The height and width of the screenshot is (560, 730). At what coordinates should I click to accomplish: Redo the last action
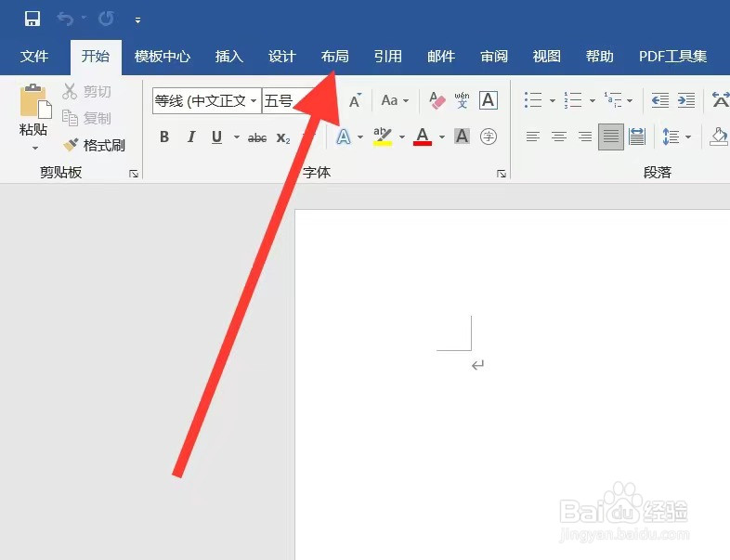pos(106,19)
